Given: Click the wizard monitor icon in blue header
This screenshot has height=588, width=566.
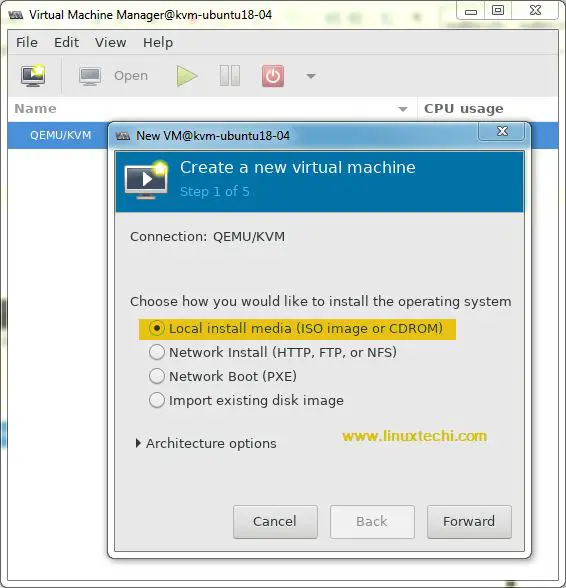Looking at the screenshot, I should point(146,180).
